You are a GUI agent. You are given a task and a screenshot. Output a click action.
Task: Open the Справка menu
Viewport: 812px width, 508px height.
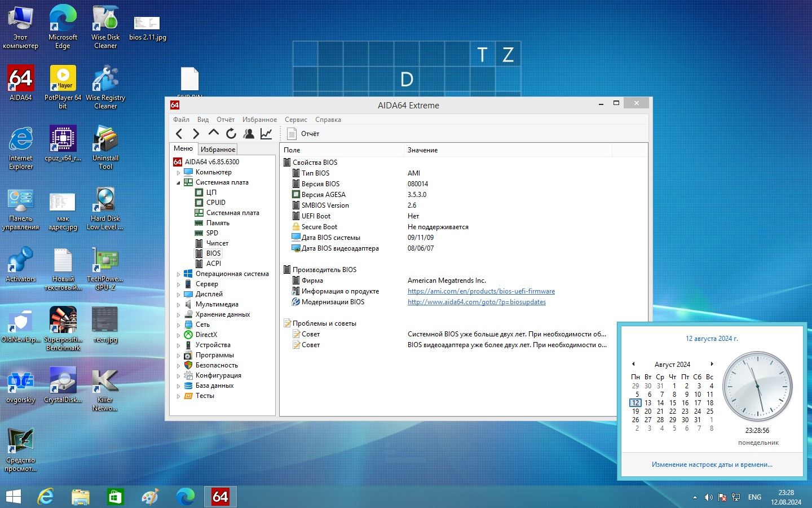328,120
